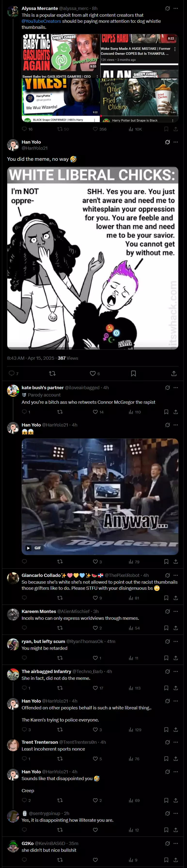
Task: Reply to ryan, but lefty scum's comment
Action: pos(24,658)
